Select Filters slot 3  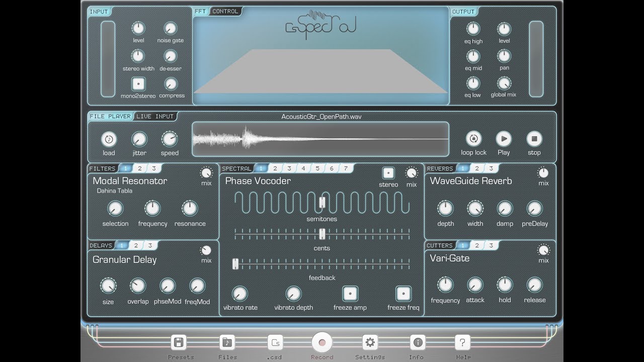point(154,168)
